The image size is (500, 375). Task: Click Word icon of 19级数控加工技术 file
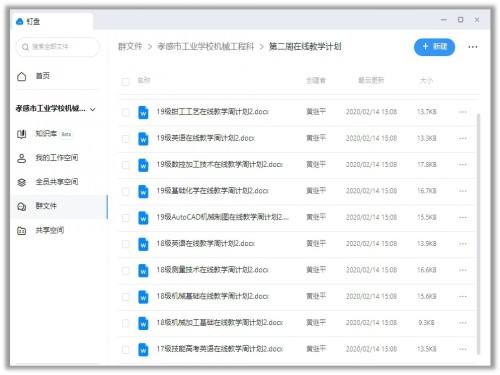tap(143, 165)
